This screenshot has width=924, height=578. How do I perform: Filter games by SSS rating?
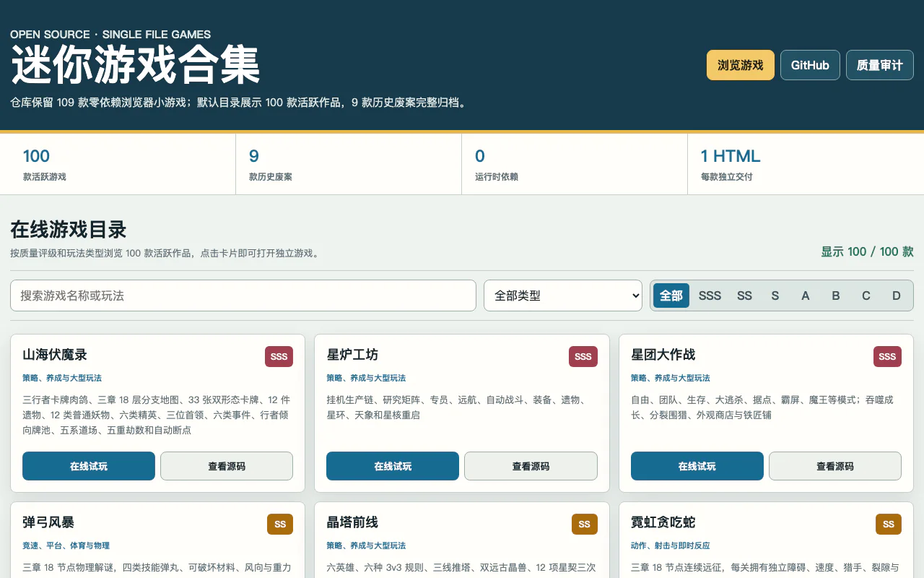tap(710, 296)
